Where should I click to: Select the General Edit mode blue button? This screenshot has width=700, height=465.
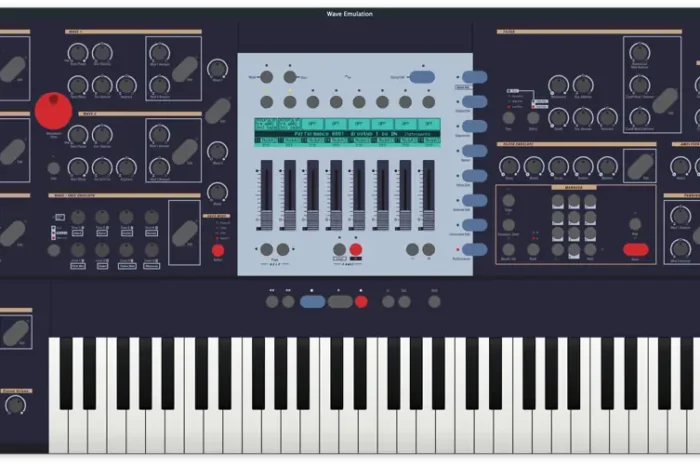tap(475, 200)
